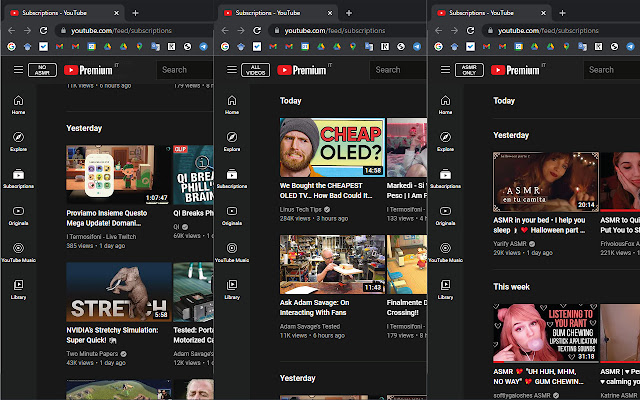Open hamburger menu in ALL VIDEOS window
The height and width of the screenshot is (400, 640).
click(x=232, y=70)
